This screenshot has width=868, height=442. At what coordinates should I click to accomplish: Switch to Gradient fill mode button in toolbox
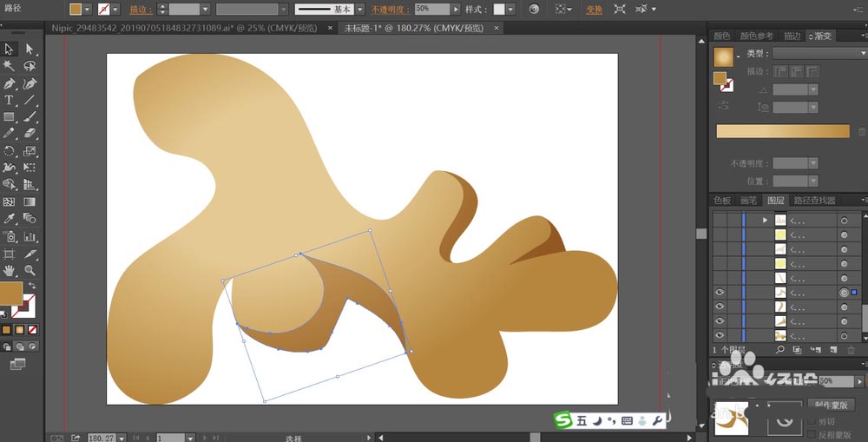20,330
